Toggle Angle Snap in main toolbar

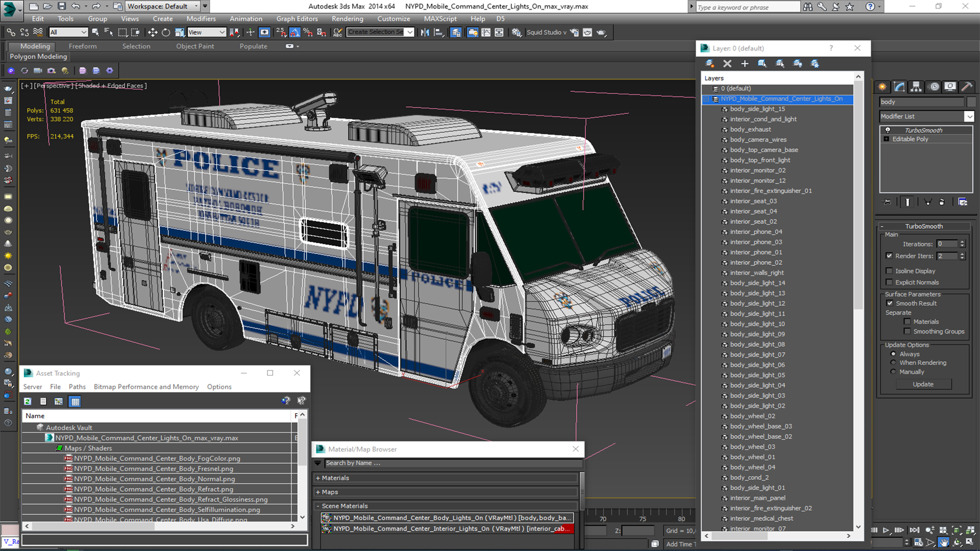click(295, 32)
